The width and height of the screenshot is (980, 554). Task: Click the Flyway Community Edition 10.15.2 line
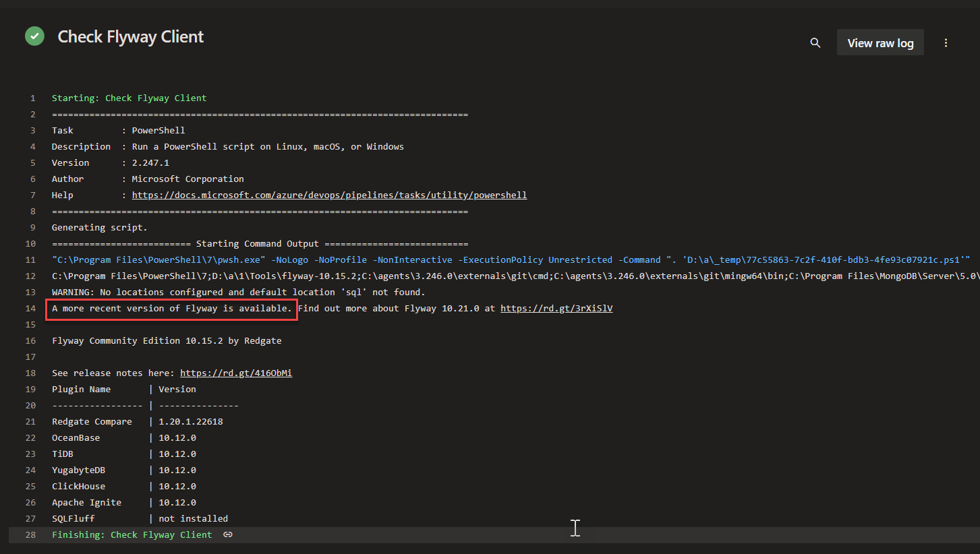167,340
